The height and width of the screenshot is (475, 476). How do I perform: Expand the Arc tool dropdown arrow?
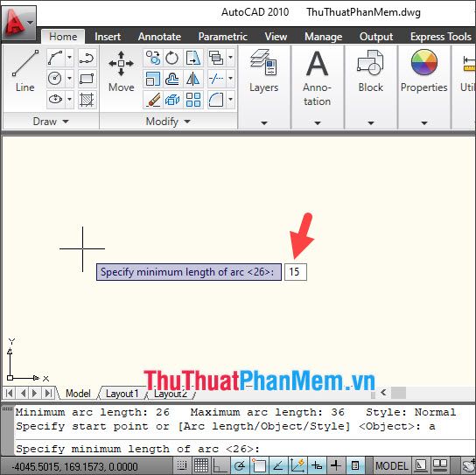(69, 58)
